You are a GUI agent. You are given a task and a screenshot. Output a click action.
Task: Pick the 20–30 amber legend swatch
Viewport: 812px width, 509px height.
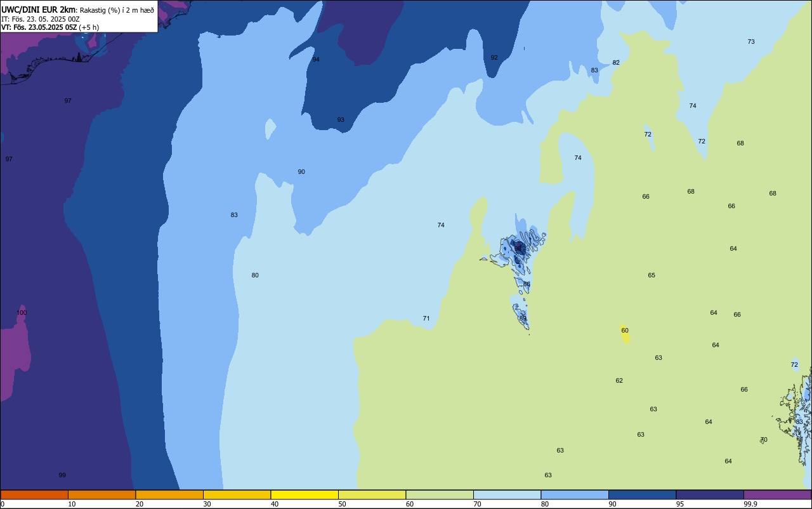[x=169, y=494]
